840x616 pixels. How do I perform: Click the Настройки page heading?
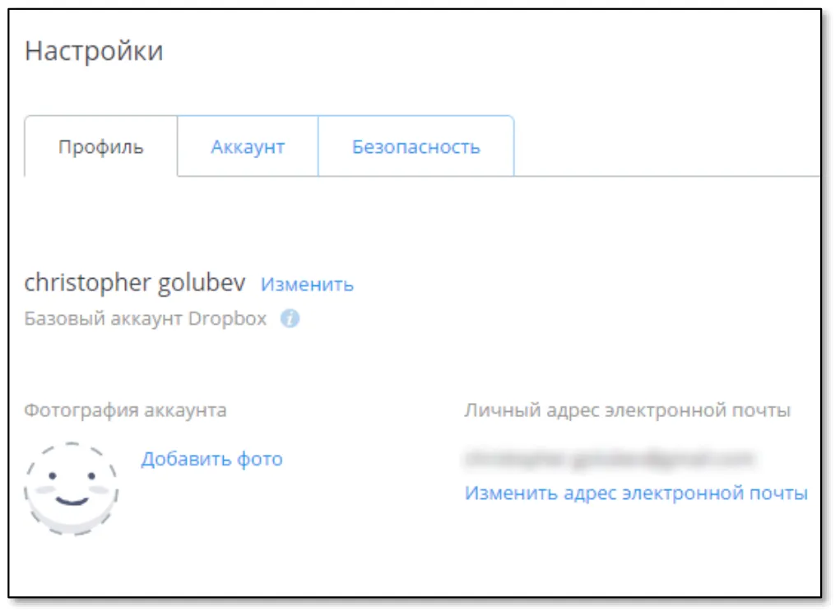pos(94,51)
